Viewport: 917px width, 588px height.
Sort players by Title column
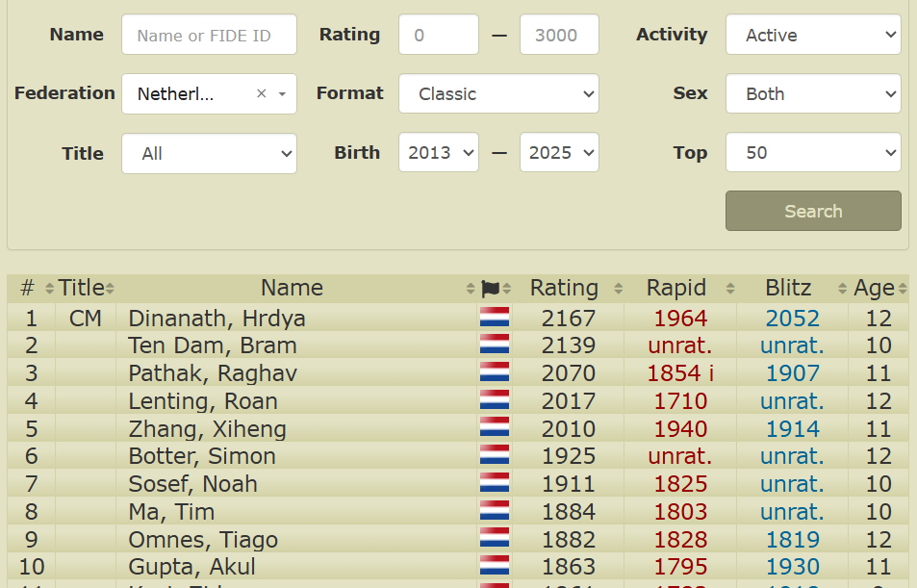(84, 289)
